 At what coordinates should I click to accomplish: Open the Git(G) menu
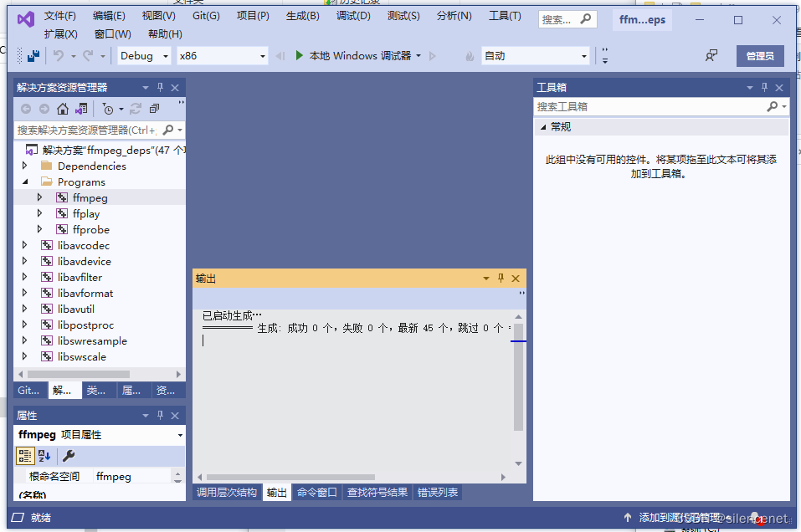(206, 16)
